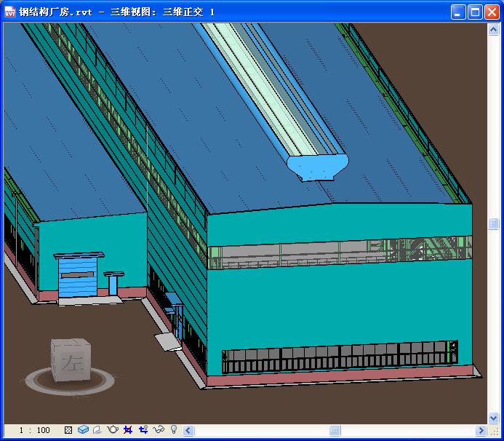
Task: Click the horizontal scrollbar thumb
Action: click(x=335, y=430)
